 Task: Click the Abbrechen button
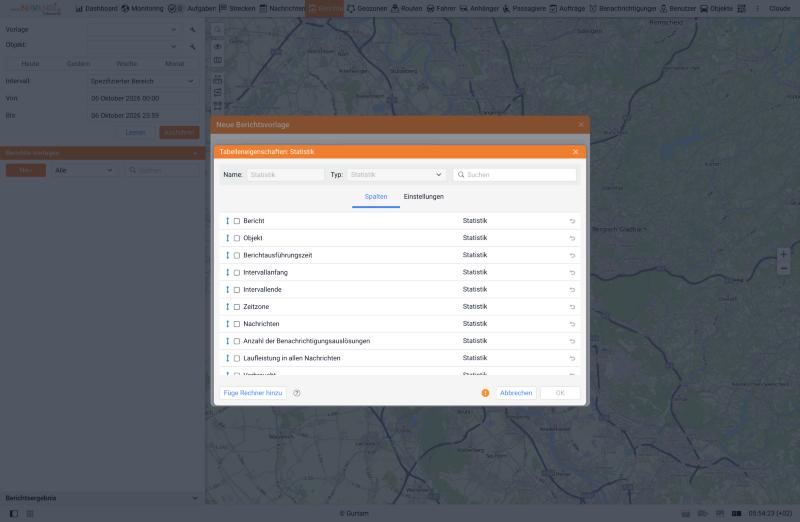coord(516,393)
